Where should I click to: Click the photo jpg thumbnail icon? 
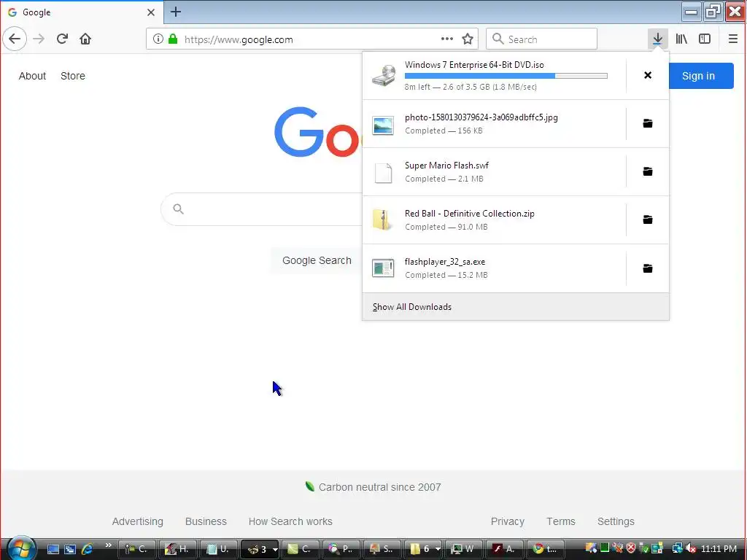(383, 125)
